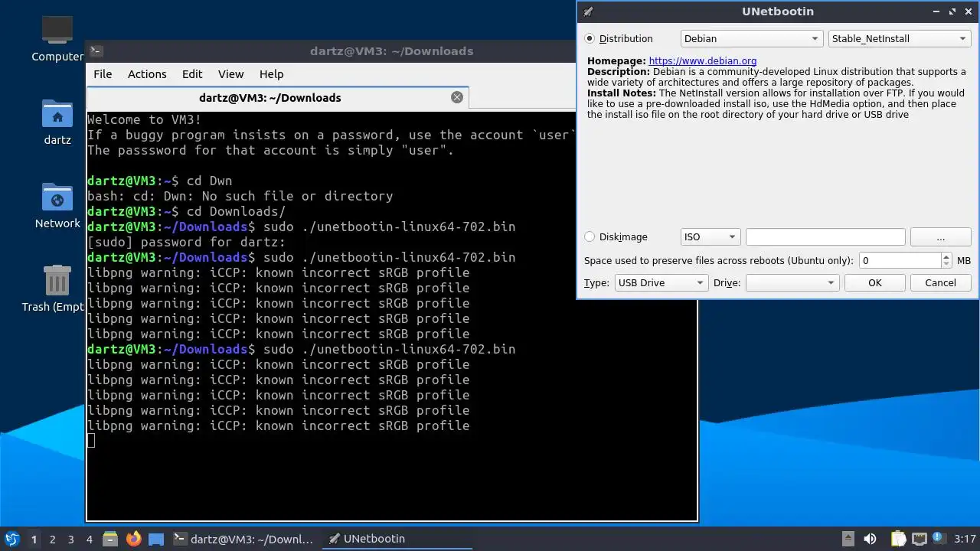
Task: Click OK in UNetbootin
Action: (x=875, y=282)
